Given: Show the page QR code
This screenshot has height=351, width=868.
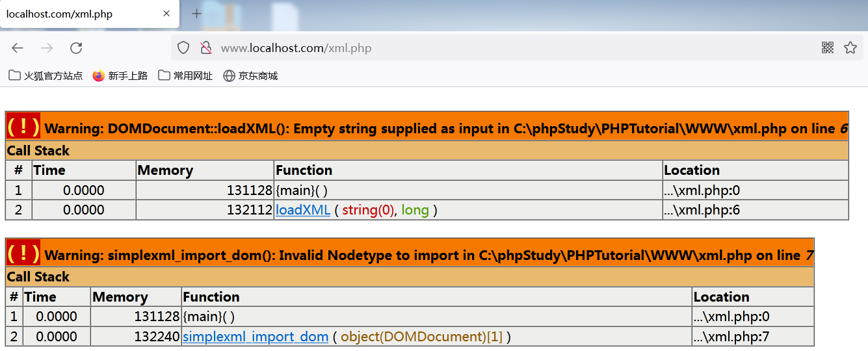Looking at the screenshot, I should (x=827, y=47).
